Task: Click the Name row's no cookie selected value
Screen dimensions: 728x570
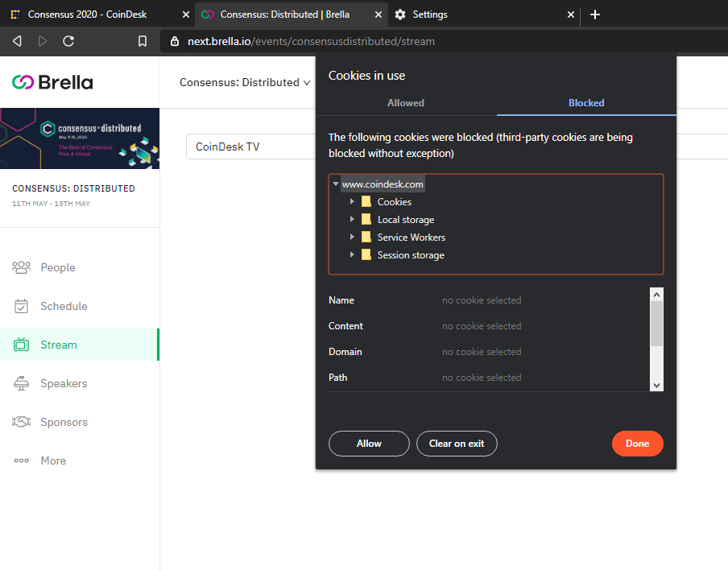Action: tap(482, 300)
